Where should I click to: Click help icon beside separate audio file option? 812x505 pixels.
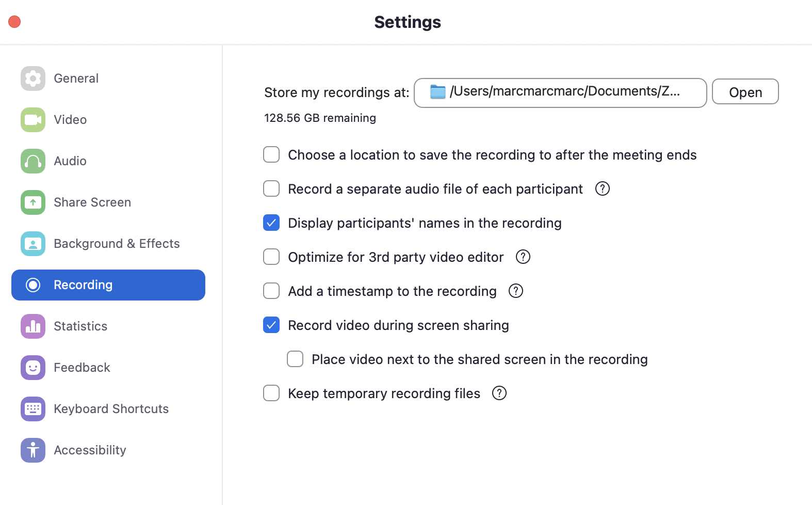[602, 189]
